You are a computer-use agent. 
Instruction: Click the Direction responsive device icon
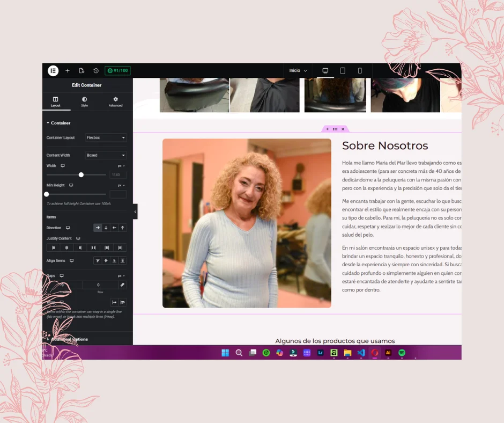68,228
